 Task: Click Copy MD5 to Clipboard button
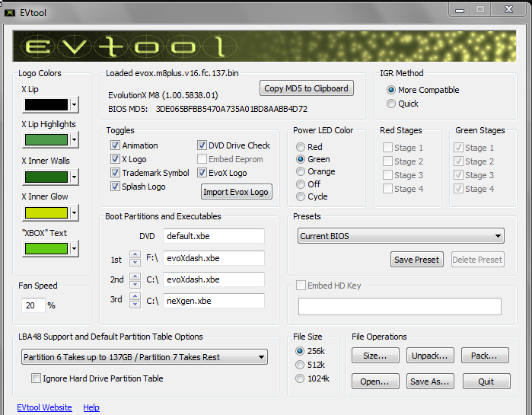click(x=307, y=88)
